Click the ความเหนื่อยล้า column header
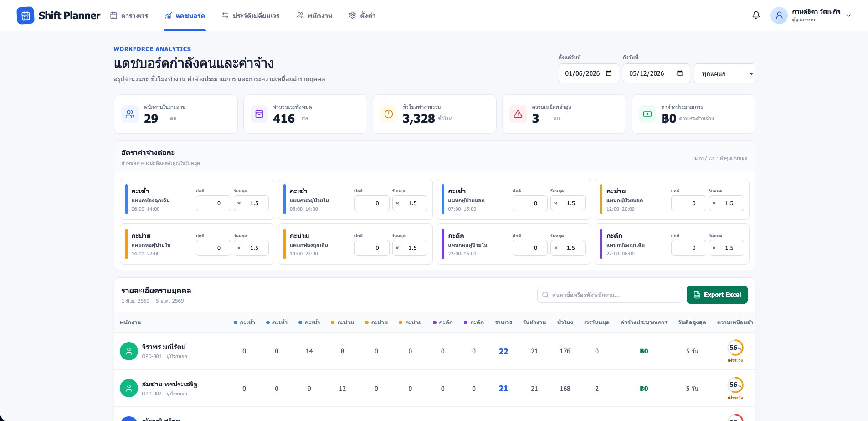The image size is (868, 421). coord(735,322)
